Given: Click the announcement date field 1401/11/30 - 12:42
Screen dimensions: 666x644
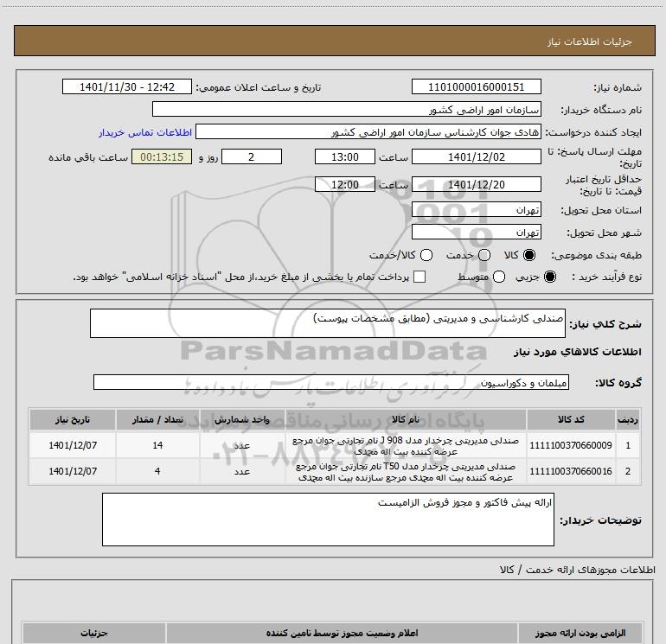Looking at the screenshot, I should pyautogui.click(x=127, y=86).
